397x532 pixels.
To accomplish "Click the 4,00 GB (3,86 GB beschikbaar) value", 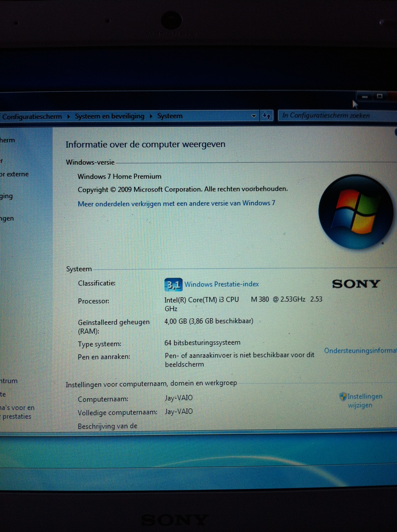I will (x=209, y=321).
